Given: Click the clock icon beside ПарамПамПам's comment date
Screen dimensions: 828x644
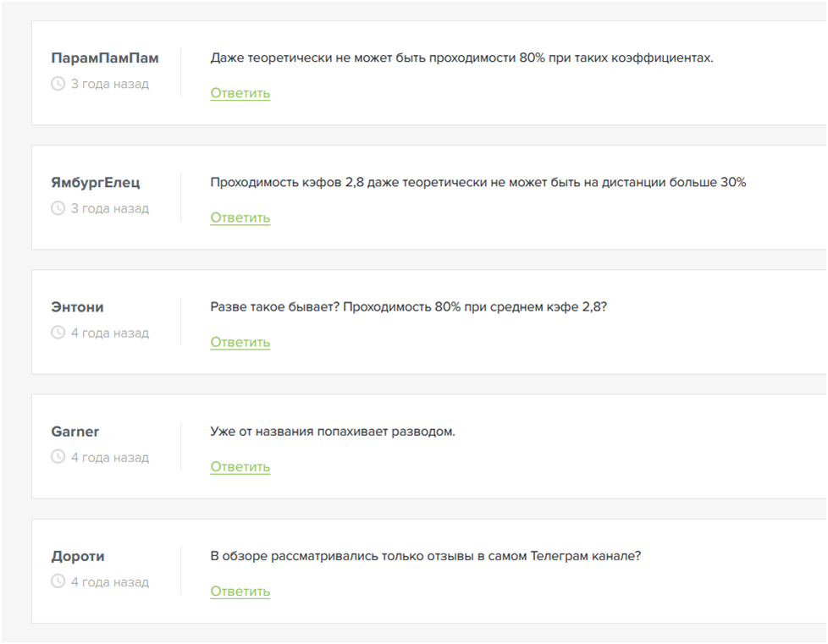Looking at the screenshot, I should 58,84.
